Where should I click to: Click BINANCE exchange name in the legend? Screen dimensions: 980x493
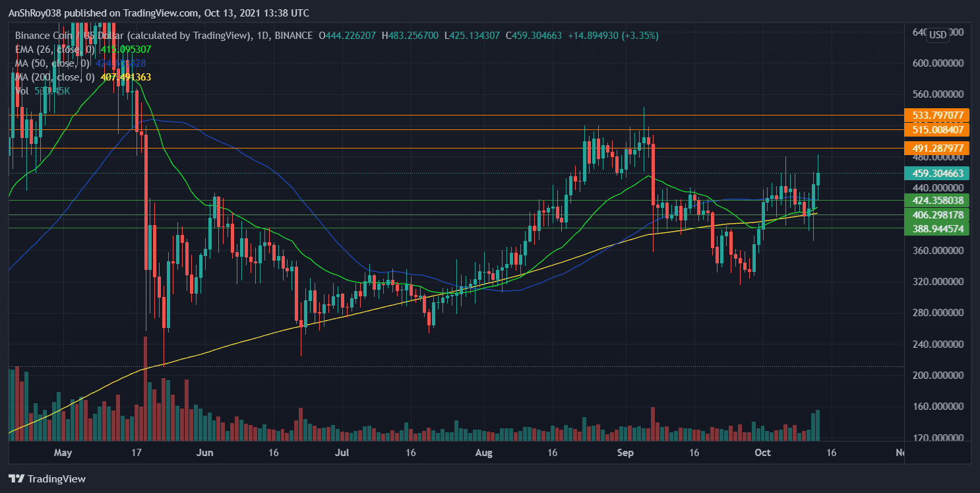pyautogui.click(x=295, y=35)
